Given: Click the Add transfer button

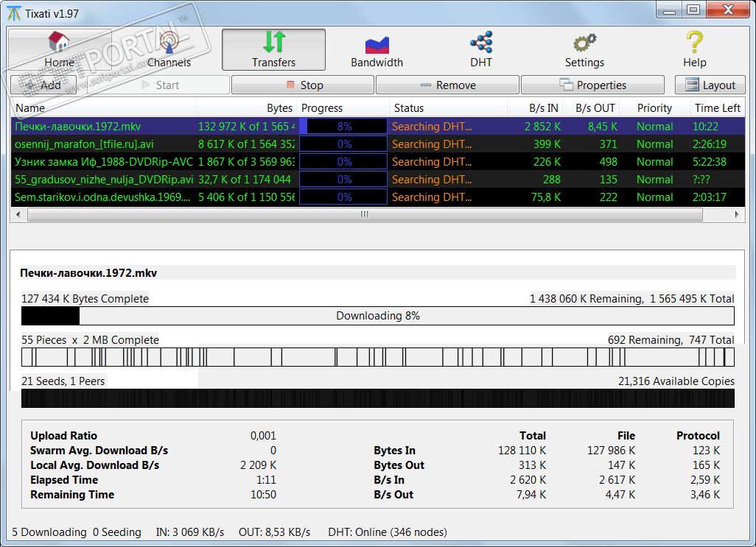Looking at the screenshot, I should tap(43, 85).
